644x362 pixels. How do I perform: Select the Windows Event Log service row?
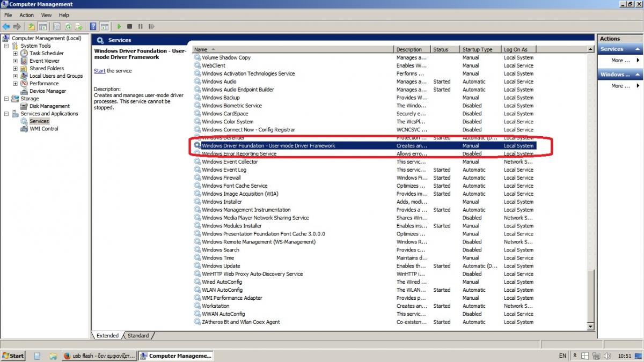click(365, 169)
